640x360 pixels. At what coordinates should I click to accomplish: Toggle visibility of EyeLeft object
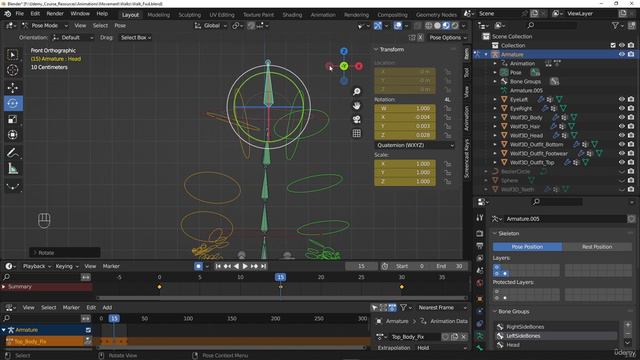coord(622,99)
